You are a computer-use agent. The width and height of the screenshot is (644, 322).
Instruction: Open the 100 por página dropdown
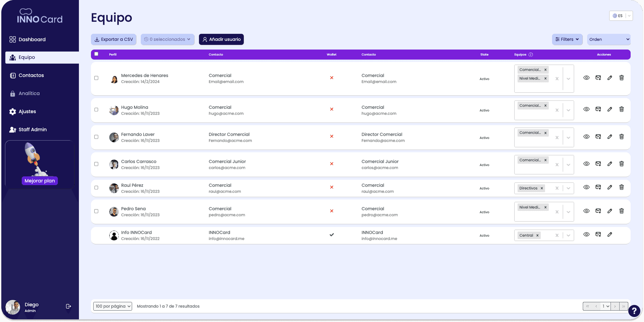pyautogui.click(x=113, y=306)
